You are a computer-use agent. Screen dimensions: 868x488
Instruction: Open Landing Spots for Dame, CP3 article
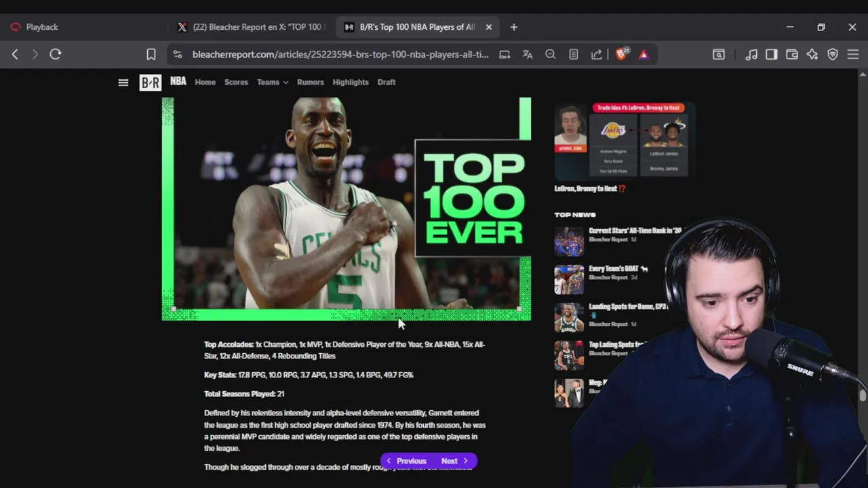(x=628, y=307)
